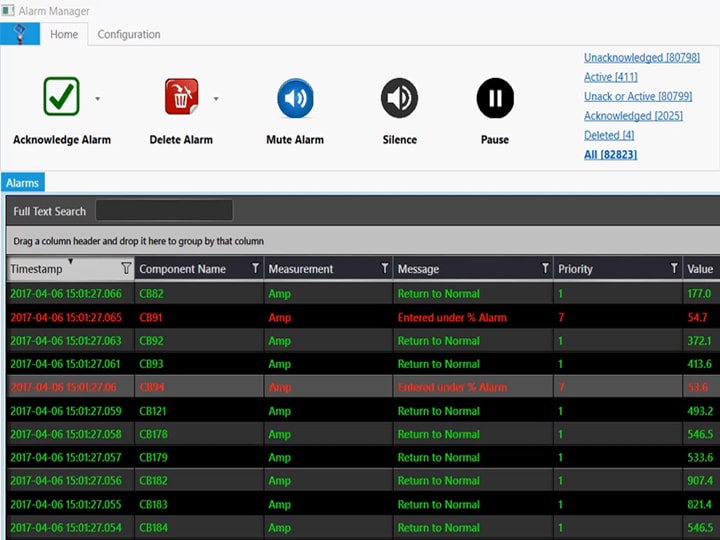This screenshot has width=720, height=540.
Task: View the Deleted [4] alarms list
Action: (x=608, y=135)
